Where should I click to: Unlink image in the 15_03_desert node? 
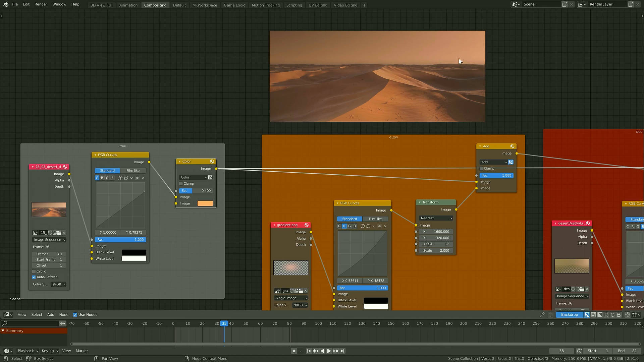(x=64, y=233)
